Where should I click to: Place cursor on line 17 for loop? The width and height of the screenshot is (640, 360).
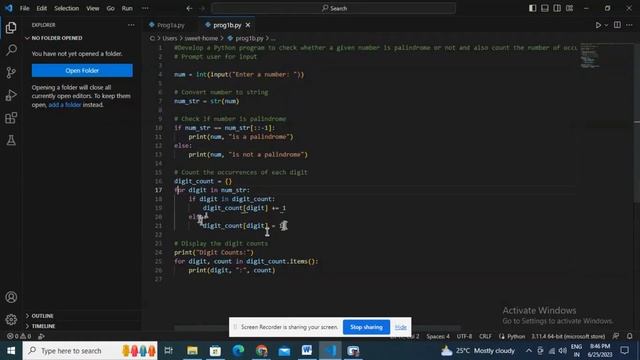pyautogui.click(x=211, y=190)
